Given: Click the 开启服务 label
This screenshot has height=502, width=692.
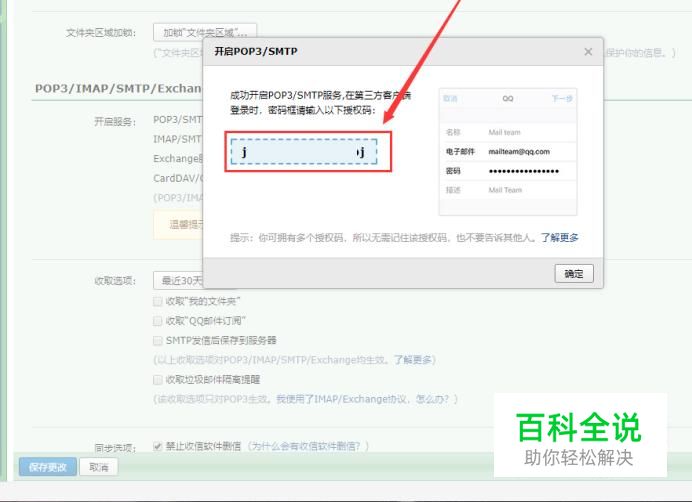Looking at the screenshot, I should click(x=115, y=121).
